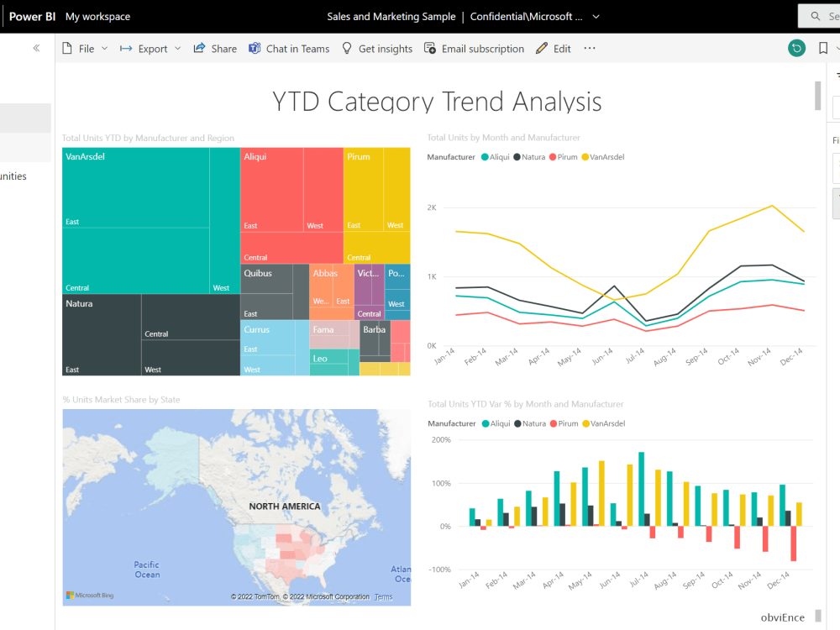Click VanArsdel legend in line chart

(x=602, y=157)
